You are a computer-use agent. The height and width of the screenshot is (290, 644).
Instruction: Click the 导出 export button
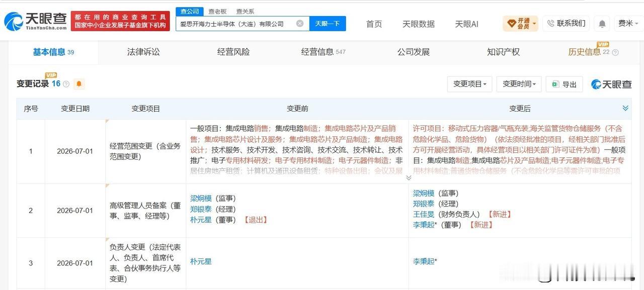coord(564,84)
